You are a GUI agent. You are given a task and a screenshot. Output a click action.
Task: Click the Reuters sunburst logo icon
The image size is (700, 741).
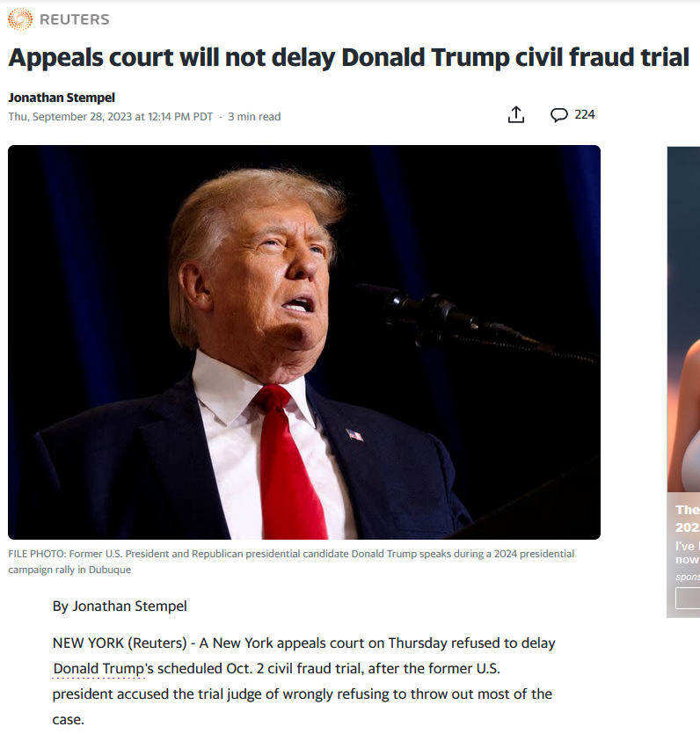(x=20, y=19)
